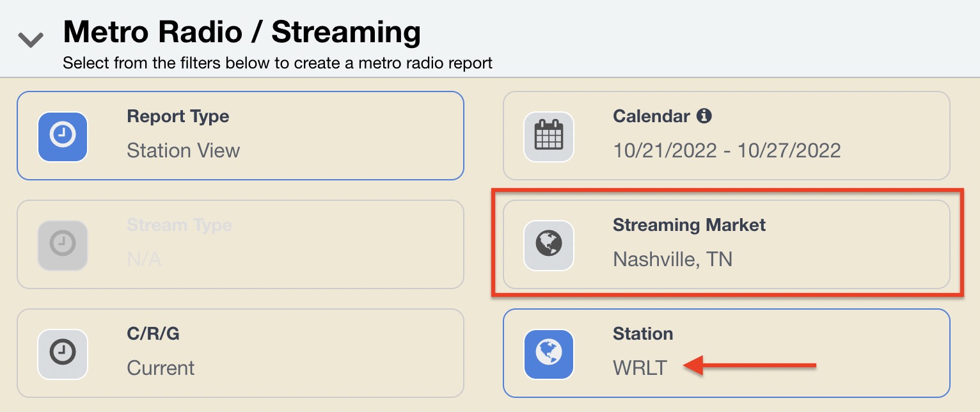Viewport: 980px width, 412px height.
Task: Open the Report Type filter card
Action: (241, 136)
